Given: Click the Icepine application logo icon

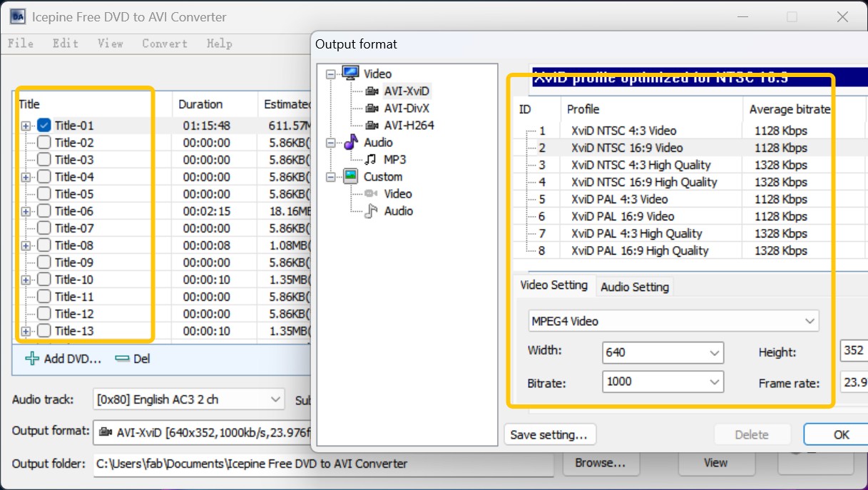Looking at the screenshot, I should 16,16.
